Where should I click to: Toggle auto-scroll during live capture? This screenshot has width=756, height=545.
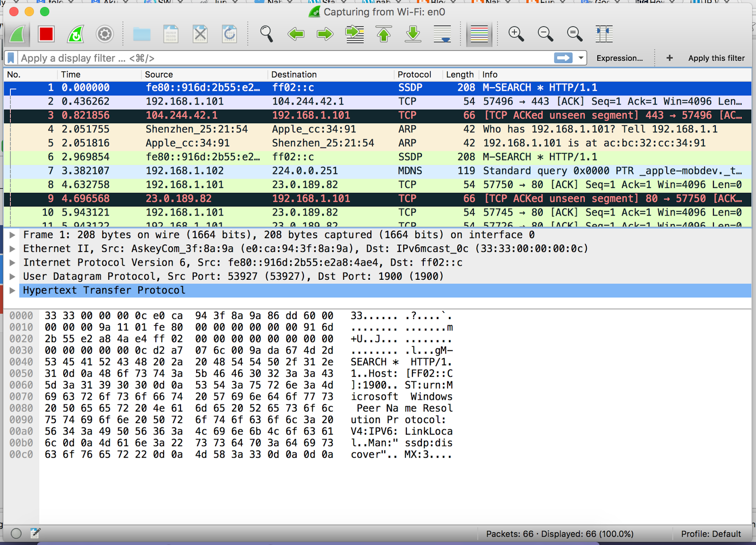pos(442,34)
